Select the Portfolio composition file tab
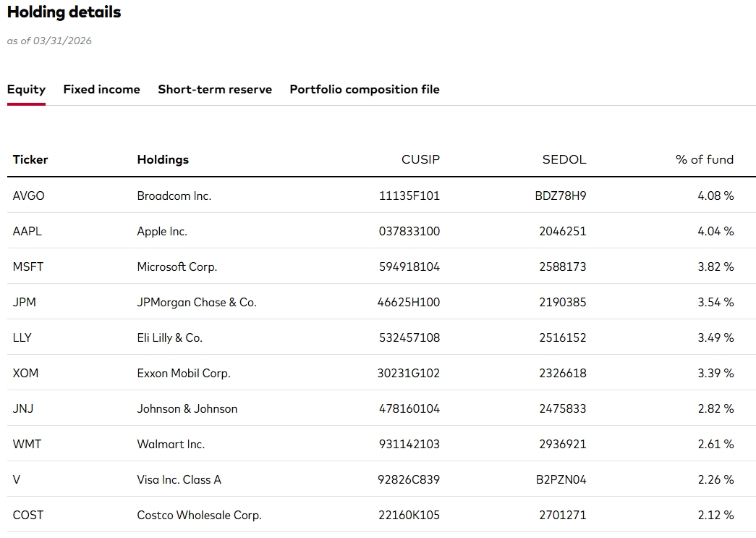Viewport: 756px width, 538px height. click(364, 89)
